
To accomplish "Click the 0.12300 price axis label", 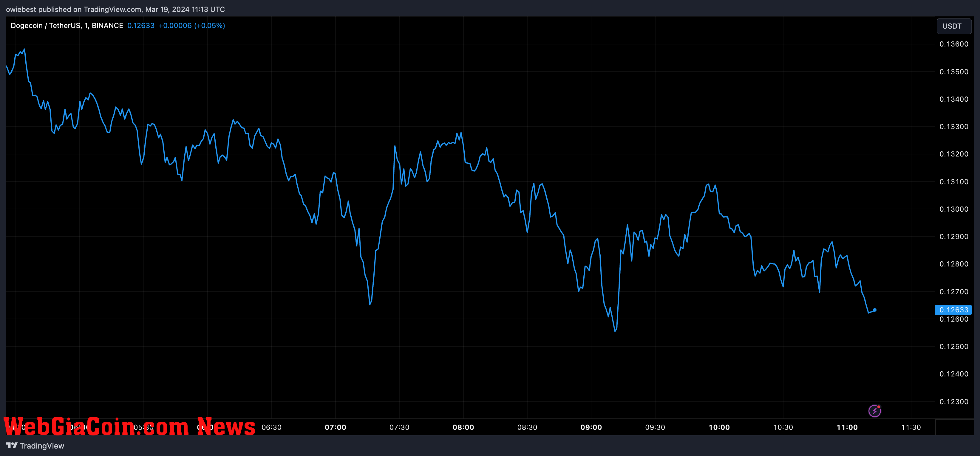I will coord(954,402).
